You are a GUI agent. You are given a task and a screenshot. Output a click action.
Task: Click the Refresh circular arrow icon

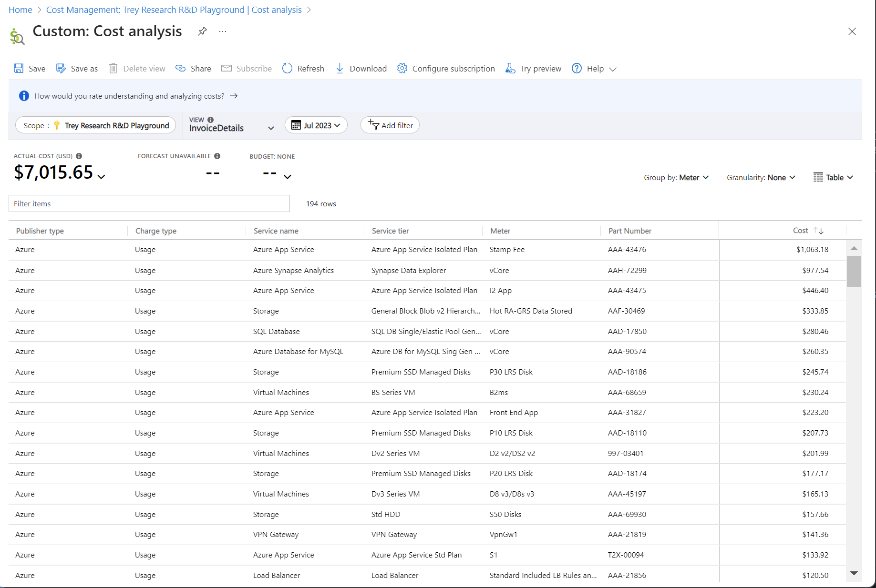287,69
